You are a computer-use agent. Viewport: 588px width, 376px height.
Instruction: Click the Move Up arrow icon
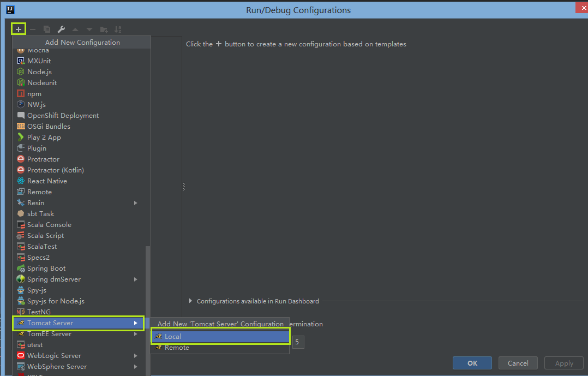(75, 29)
